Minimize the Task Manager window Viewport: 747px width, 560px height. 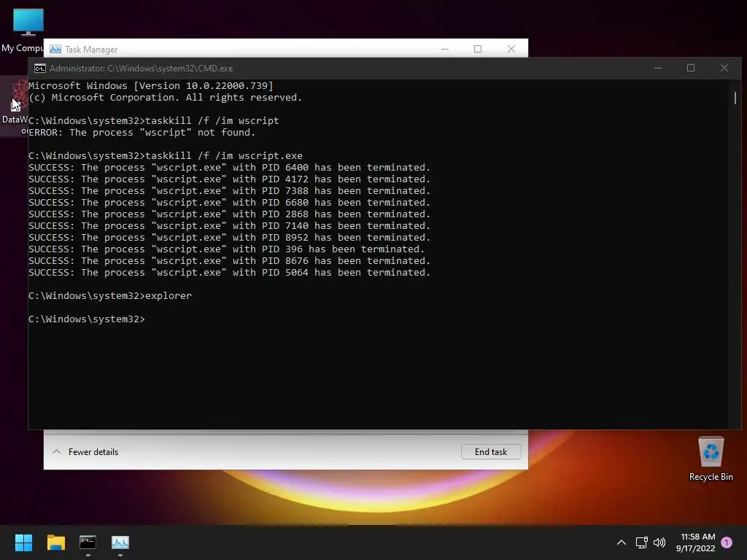(444, 49)
